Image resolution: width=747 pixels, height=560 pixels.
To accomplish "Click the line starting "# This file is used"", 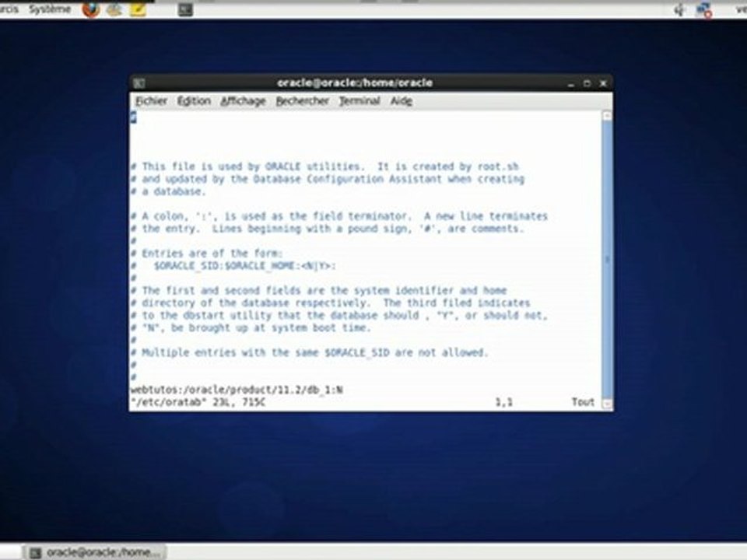I will 324,166.
